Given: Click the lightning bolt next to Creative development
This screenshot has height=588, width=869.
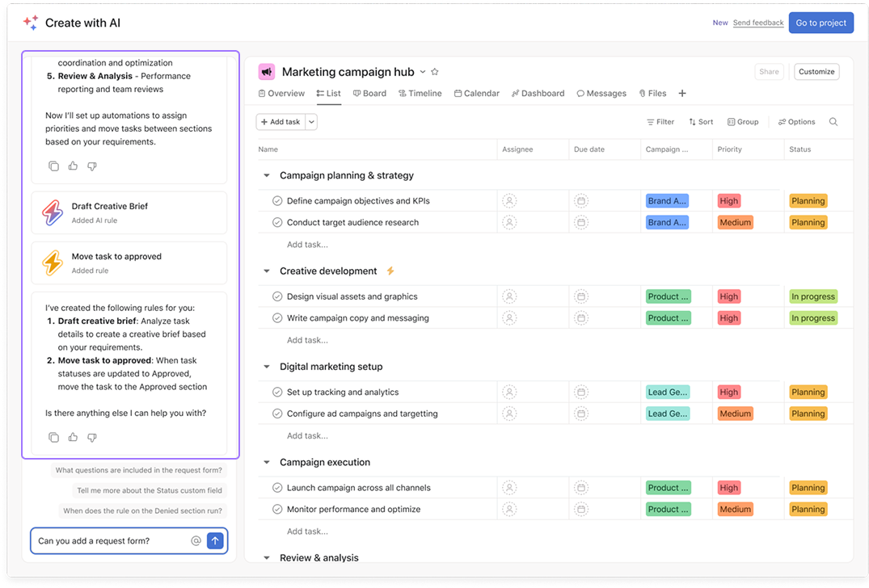Looking at the screenshot, I should pos(390,271).
